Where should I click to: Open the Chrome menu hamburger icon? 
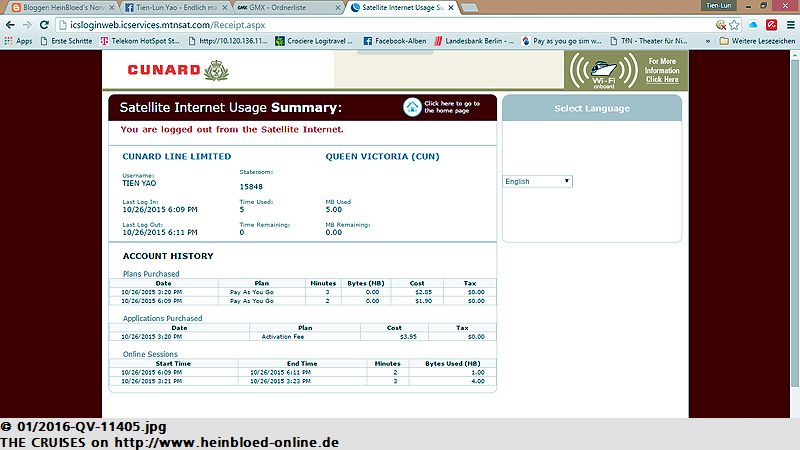click(x=791, y=25)
